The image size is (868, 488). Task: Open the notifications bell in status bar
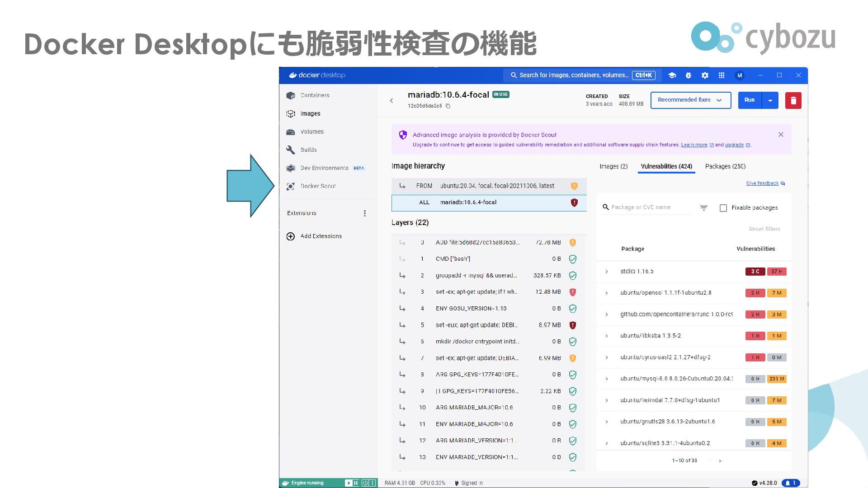coord(791,483)
